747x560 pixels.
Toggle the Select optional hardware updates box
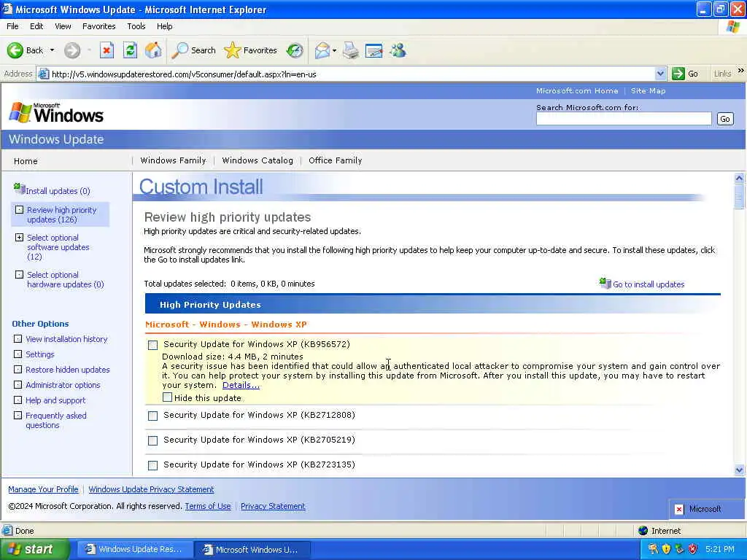coord(19,274)
